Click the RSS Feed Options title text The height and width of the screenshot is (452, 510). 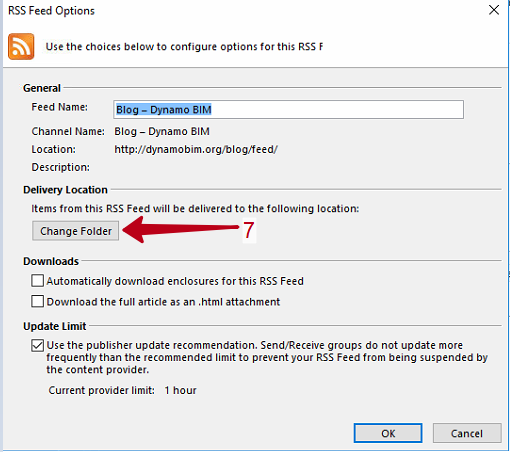click(x=51, y=11)
